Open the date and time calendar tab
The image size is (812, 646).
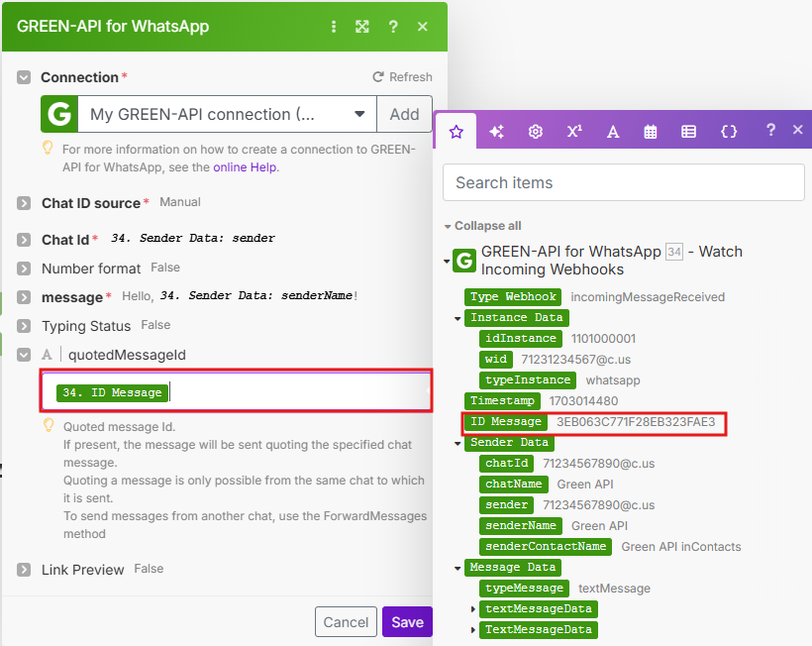pos(651,131)
